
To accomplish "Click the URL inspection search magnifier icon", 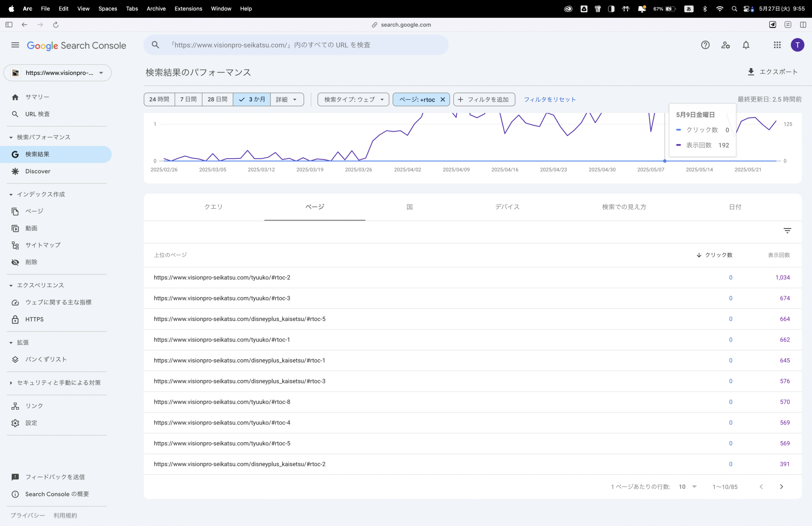I will click(x=155, y=45).
